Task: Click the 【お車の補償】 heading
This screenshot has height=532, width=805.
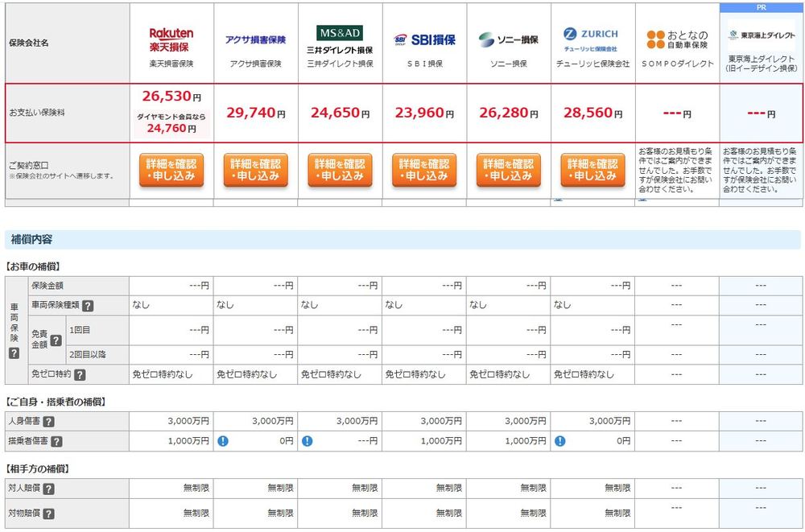Action: [33, 267]
